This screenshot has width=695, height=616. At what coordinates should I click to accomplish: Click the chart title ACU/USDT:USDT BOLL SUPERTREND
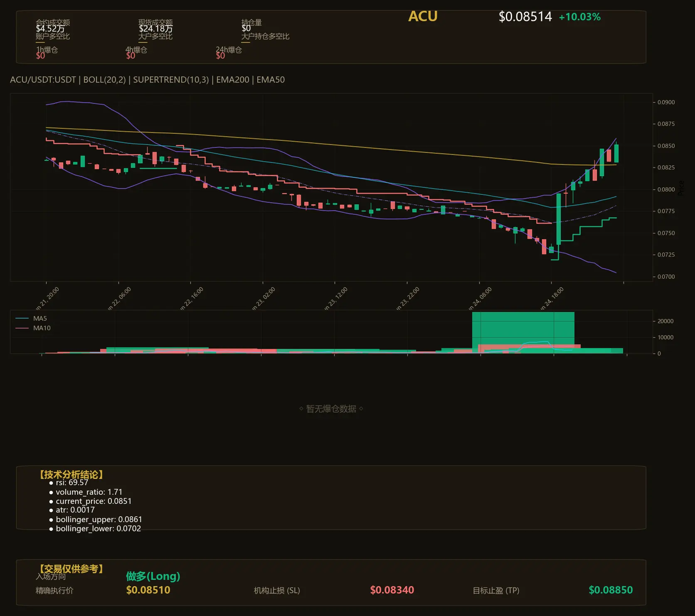[x=147, y=80]
